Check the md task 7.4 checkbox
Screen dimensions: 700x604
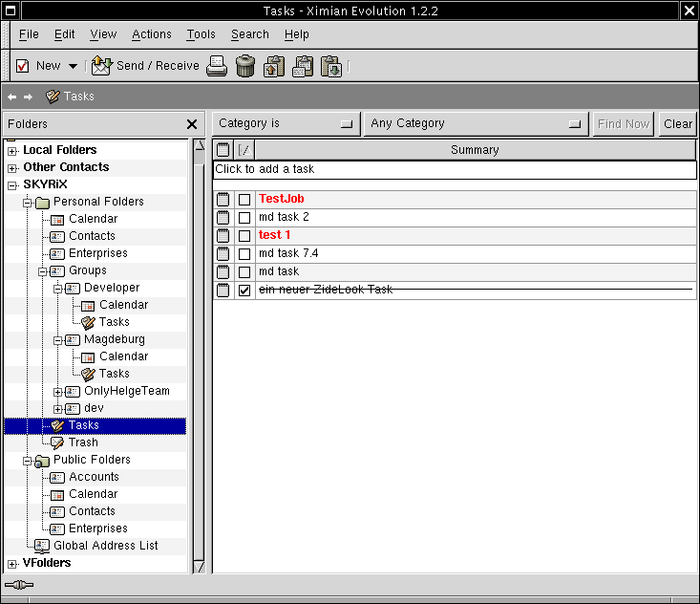coord(244,254)
